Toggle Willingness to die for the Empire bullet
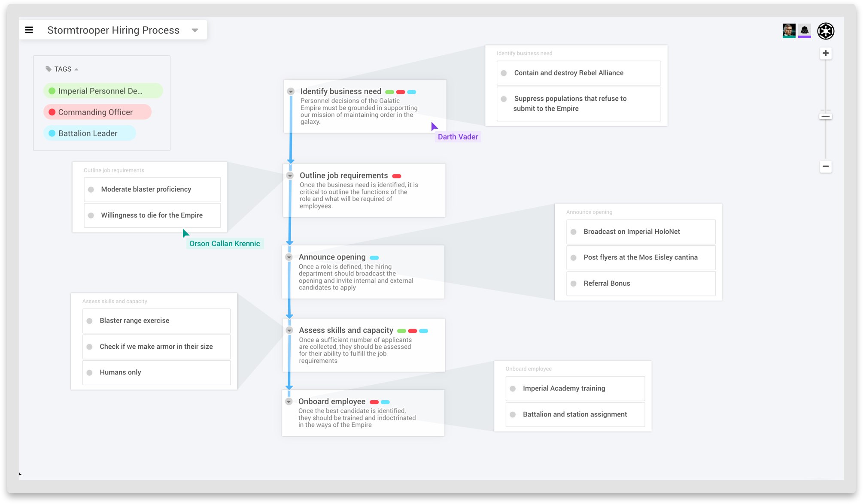The height and width of the screenshot is (504, 863). [91, 215]
